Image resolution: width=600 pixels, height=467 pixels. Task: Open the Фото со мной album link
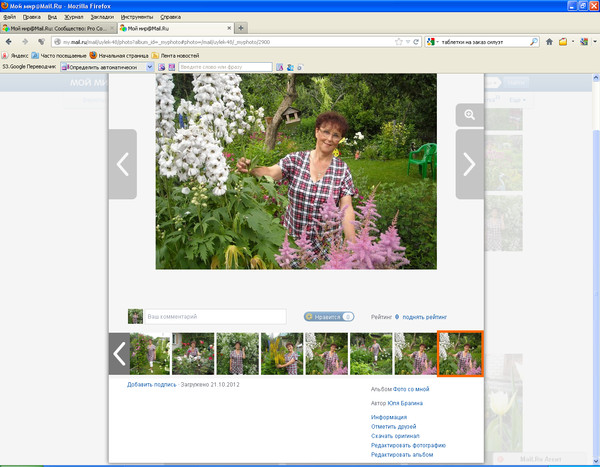(x=411, y=389)
